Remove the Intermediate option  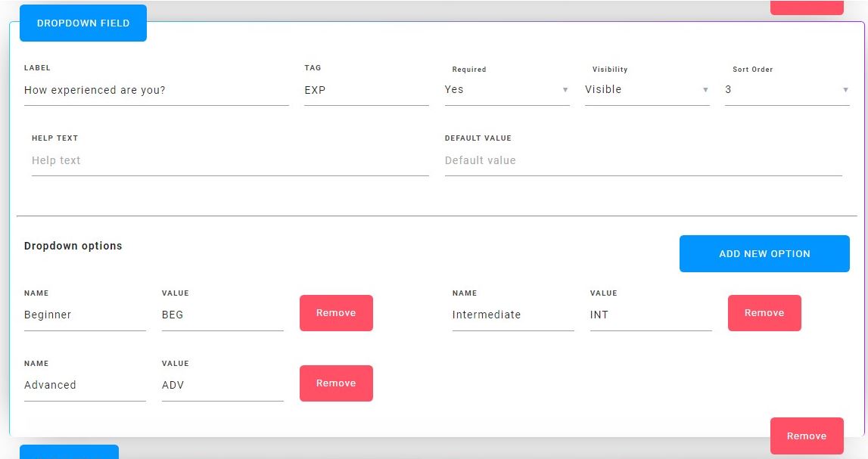tap(764, 312)
